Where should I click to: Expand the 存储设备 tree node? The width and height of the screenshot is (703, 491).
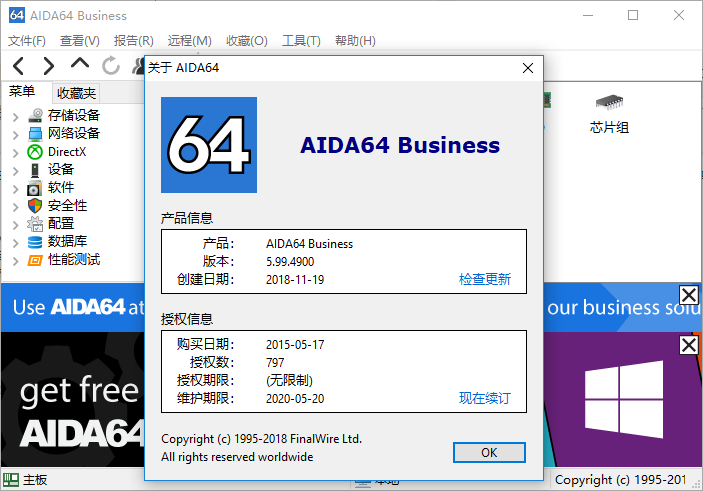pyautogui.click(x=16, y=117)
